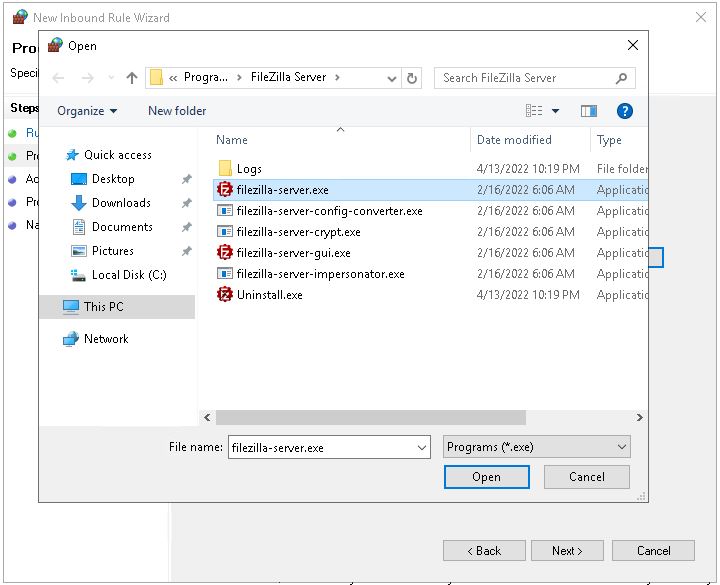The height and width of the screenshot is (585, 720).
Task: Click the horizontal scrollbar in file list
Action: click(370, 417)
